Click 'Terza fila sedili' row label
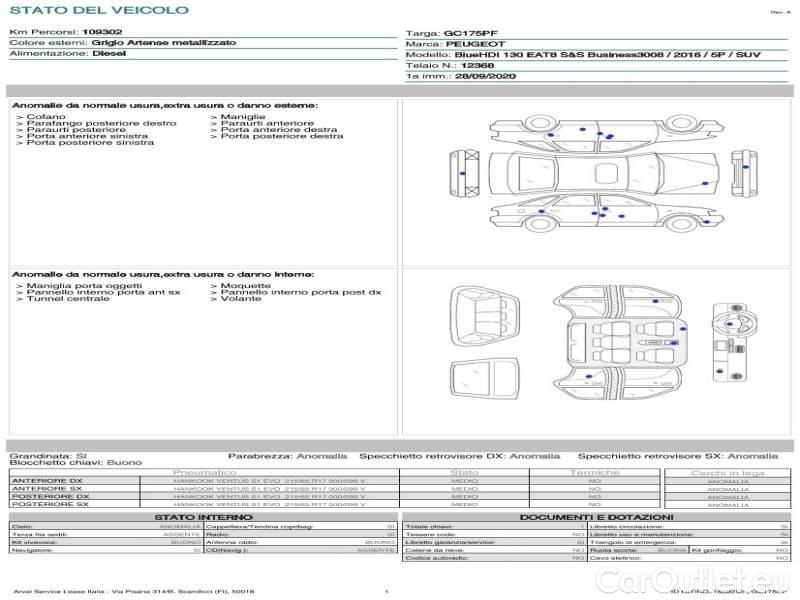Image resolution: width=800 pixels, height=600 pixels. tap(40, 535)
